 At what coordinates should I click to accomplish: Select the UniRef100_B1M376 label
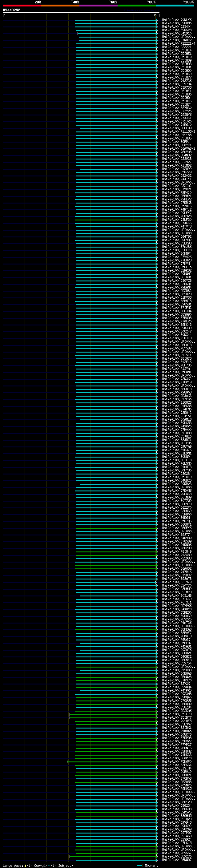(x=177, y=450)
